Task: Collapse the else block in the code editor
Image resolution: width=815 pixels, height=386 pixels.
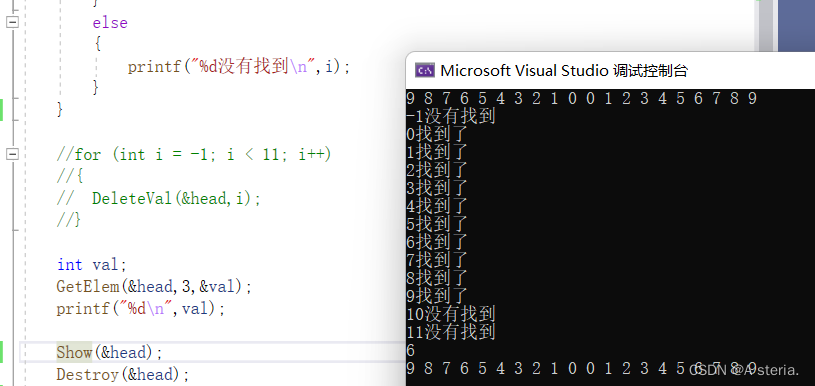Action: pos(11,22)
